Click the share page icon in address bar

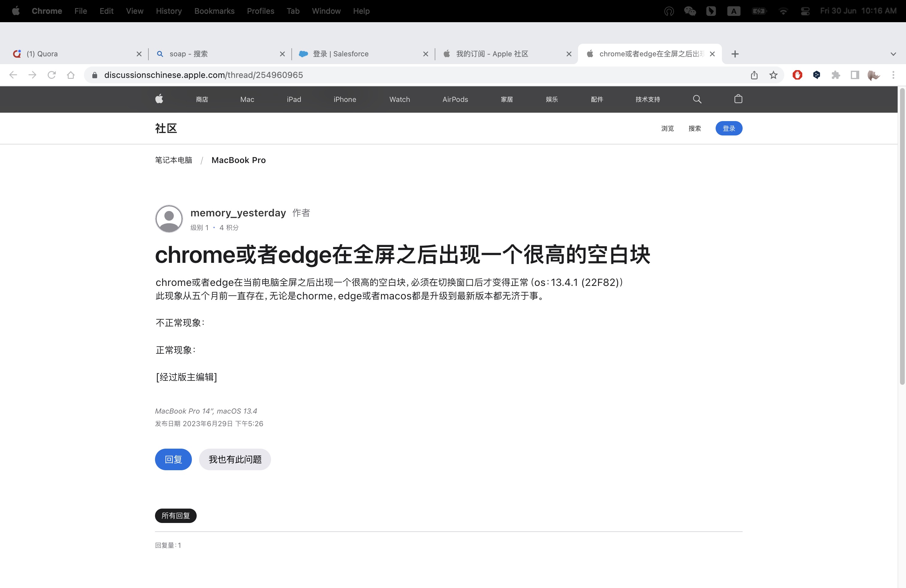tap(754, 75)
